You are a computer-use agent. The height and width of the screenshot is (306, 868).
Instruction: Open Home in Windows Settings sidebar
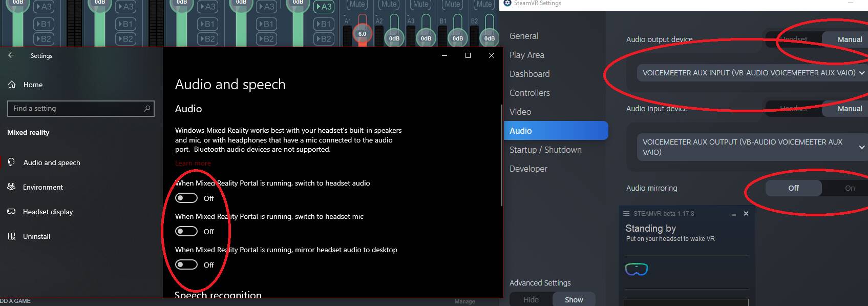click(33, 85)
